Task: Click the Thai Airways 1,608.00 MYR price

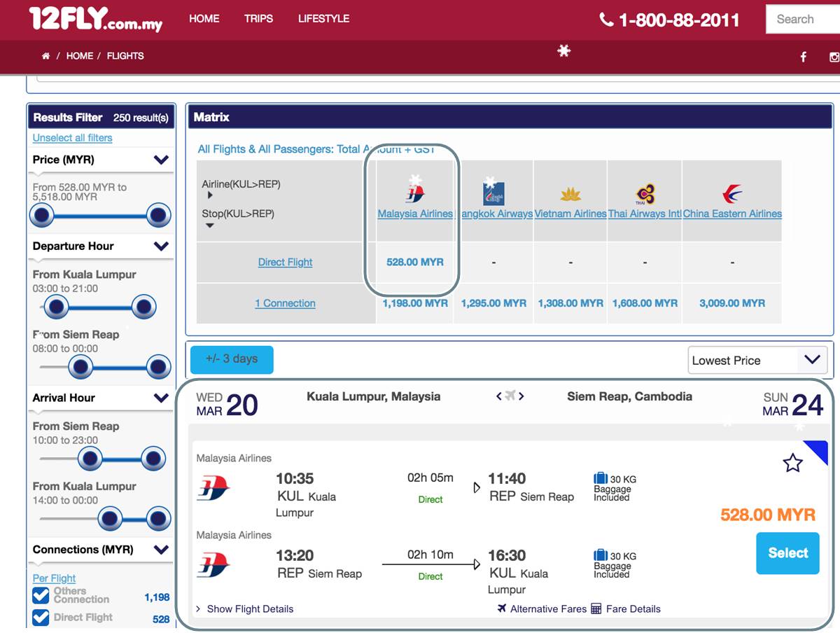Action: click(x=645, y=303)
